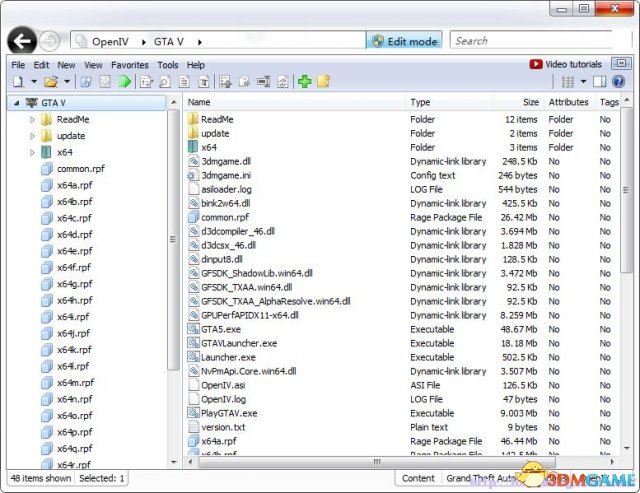640x493 pixels.
Task: Open the view mode dropdown arrow
Action: (x=583, y=81)
